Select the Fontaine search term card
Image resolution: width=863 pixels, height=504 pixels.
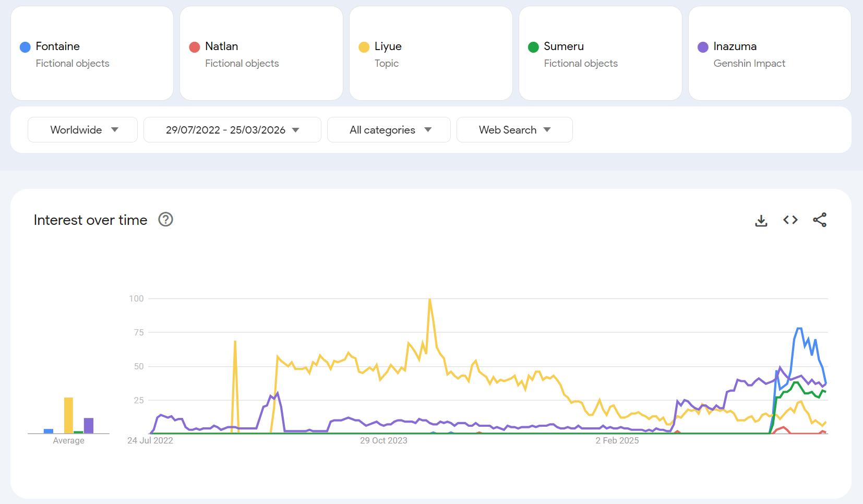tap(92, 54)
